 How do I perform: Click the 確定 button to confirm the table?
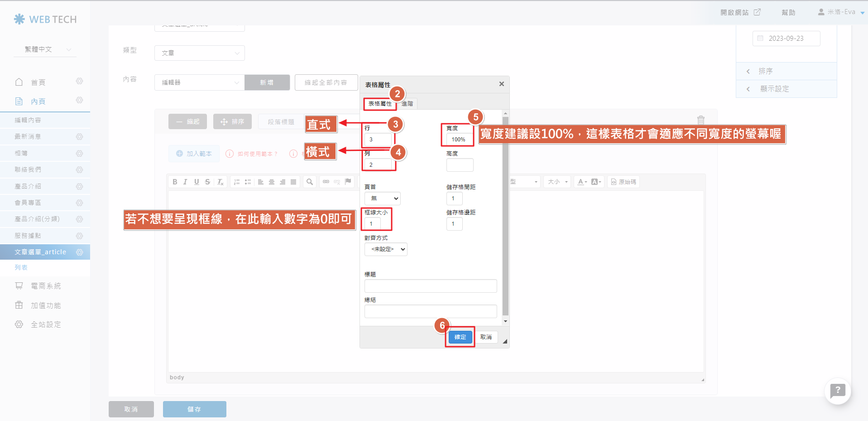(460, 337)
